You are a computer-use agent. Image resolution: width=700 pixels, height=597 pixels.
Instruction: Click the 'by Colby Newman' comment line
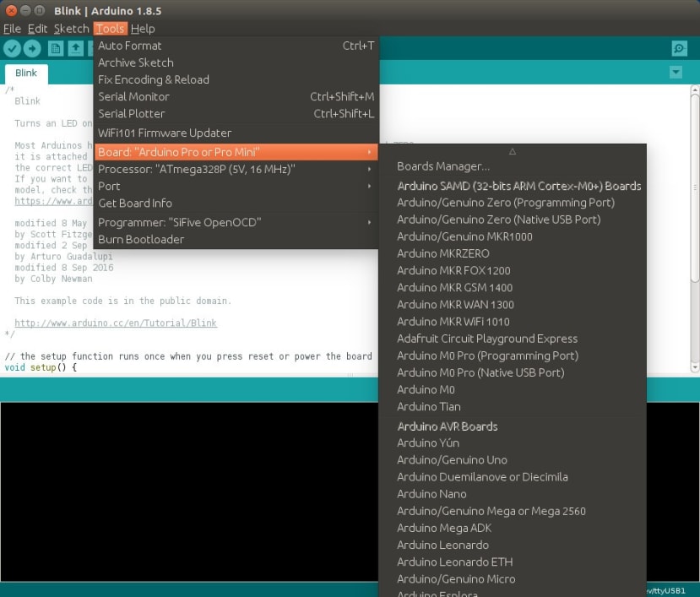53,279
